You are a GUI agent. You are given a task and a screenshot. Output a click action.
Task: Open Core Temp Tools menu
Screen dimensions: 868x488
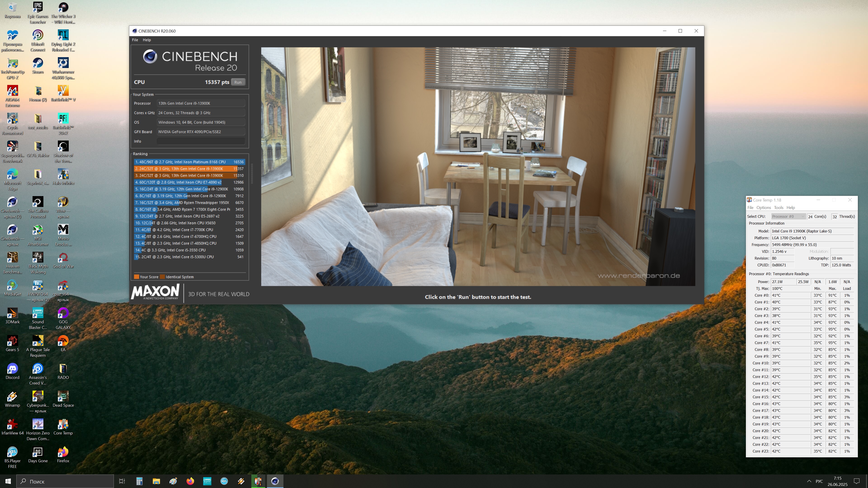(778, 207)
